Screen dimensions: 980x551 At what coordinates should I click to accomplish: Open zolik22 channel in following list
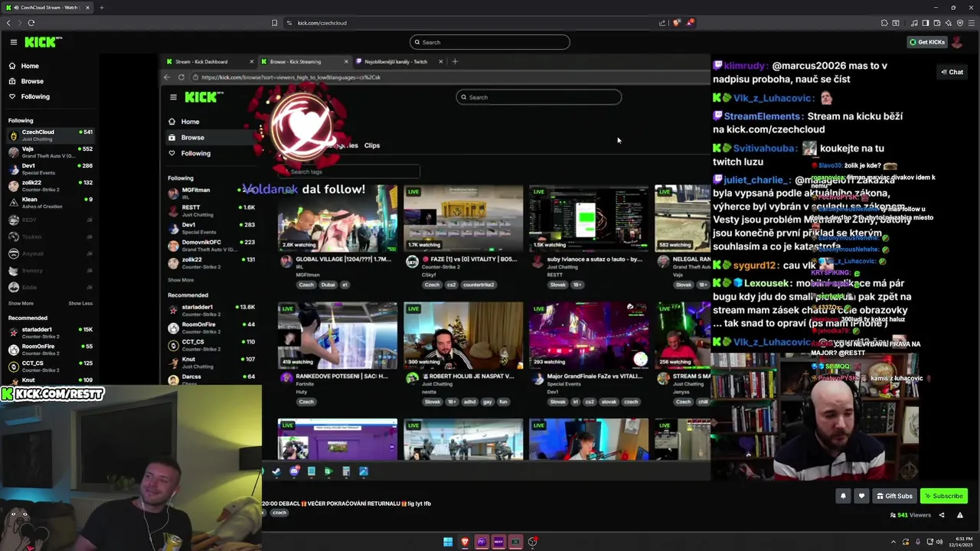[50, 186]
